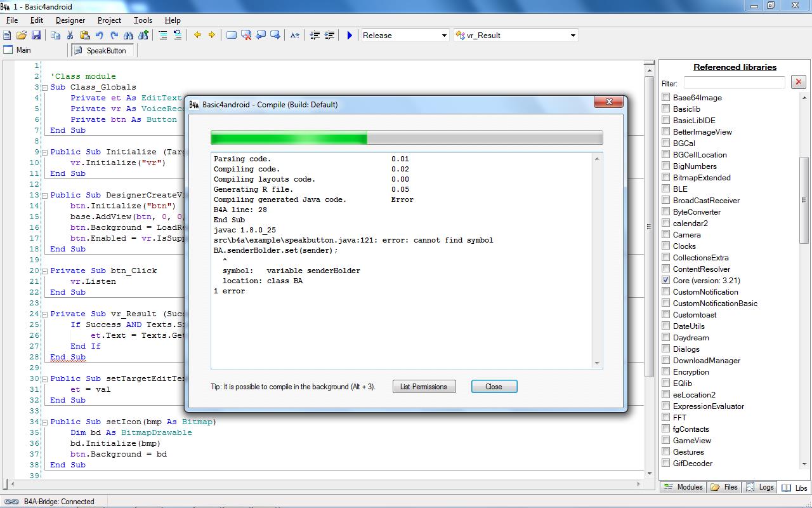Click the uncomment block toolbar icon
This screenshot has width=812, height=508.
pyautogui.click(x=178, y=36)
